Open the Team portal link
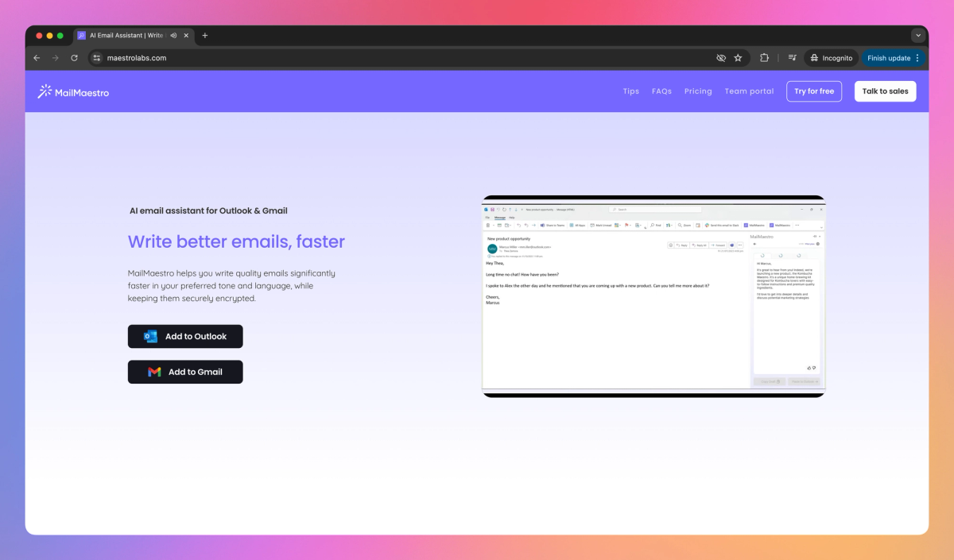The image size is (954, 560). [749, 91]
